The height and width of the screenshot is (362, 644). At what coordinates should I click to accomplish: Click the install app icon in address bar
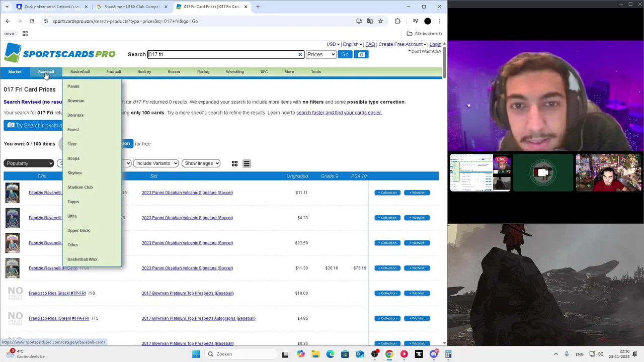click(359, 21)
